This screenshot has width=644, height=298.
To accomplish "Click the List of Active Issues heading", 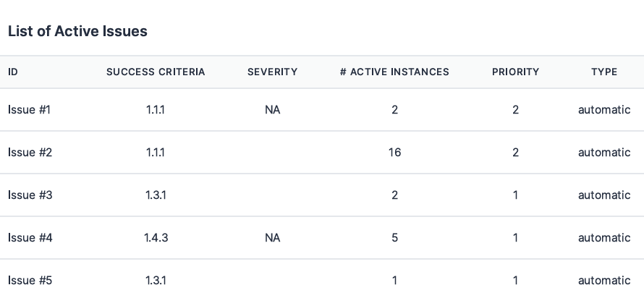I will click(x=77, y=31).
